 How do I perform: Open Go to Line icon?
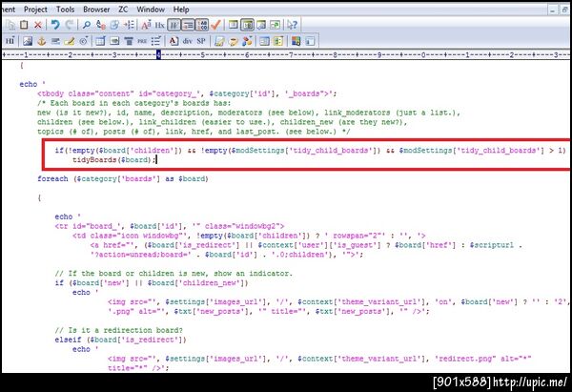pyautogui.click(x=129, y=25)
